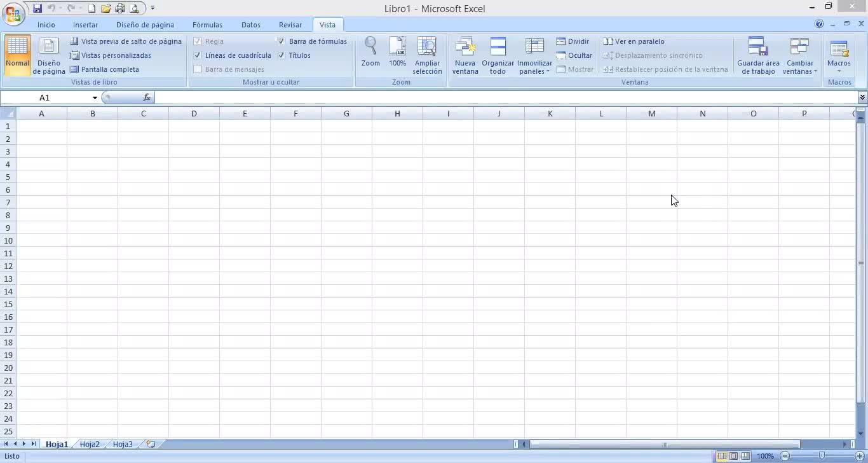Select column D header
Image resolution: width=868 pixels, height=463 pixels.
[194, 113]
